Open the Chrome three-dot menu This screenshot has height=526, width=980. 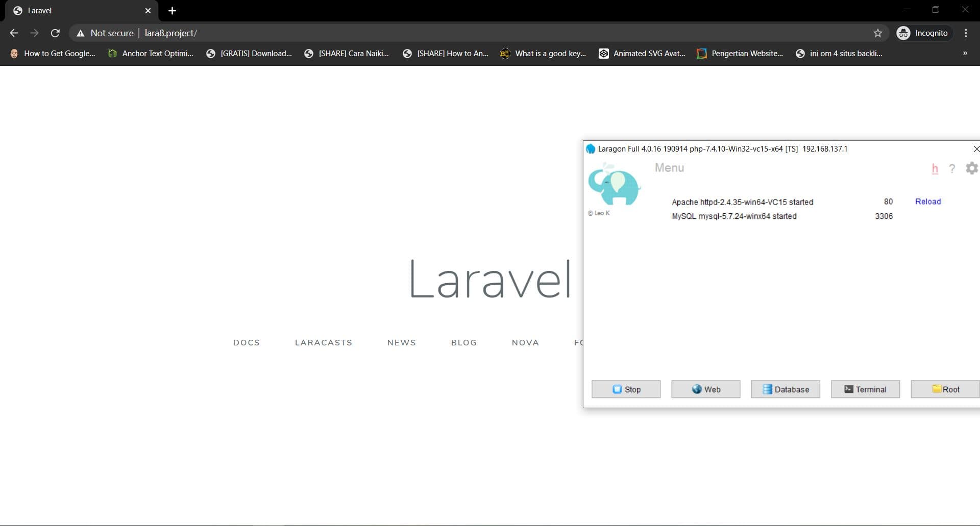click(966, 33)
